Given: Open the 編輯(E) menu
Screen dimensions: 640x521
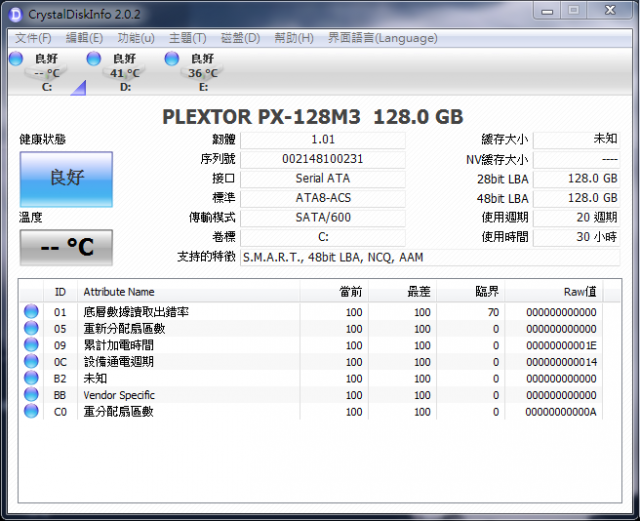Looking at the screenshot, I should click(x=84, y=38).
